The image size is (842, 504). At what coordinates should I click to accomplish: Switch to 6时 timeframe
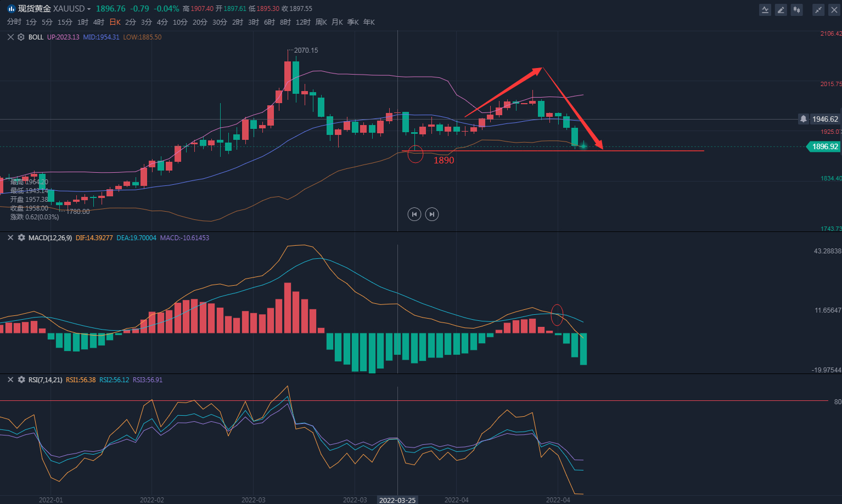pyautogui.click(x=270, y=22)
